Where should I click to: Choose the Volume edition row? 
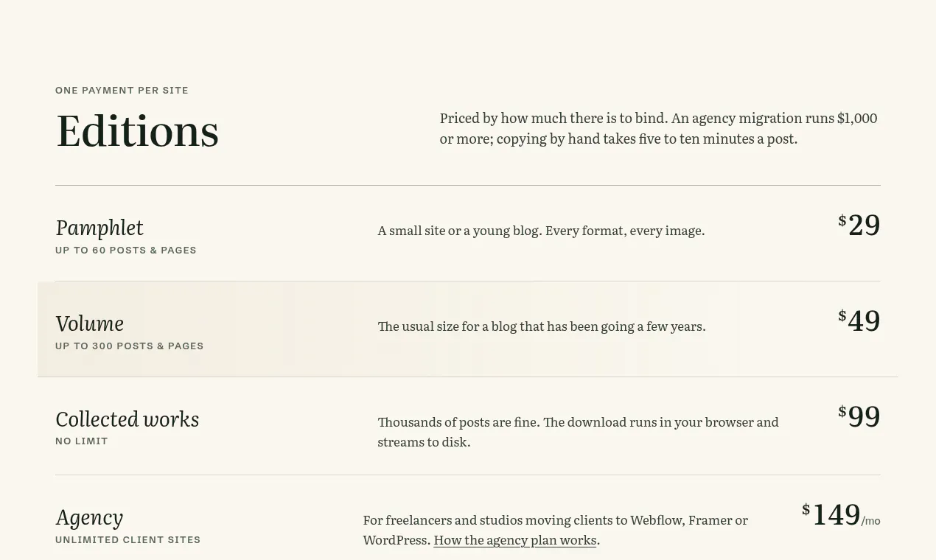(x=468, y=329)
